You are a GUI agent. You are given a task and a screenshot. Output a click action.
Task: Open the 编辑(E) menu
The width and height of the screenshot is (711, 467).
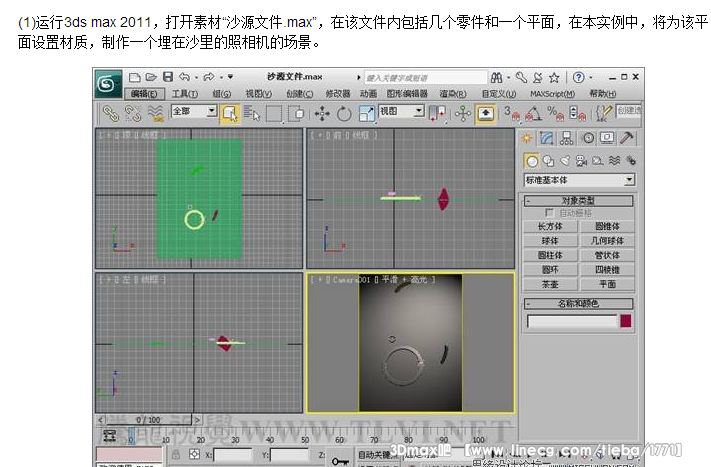[x=144, y=94]
